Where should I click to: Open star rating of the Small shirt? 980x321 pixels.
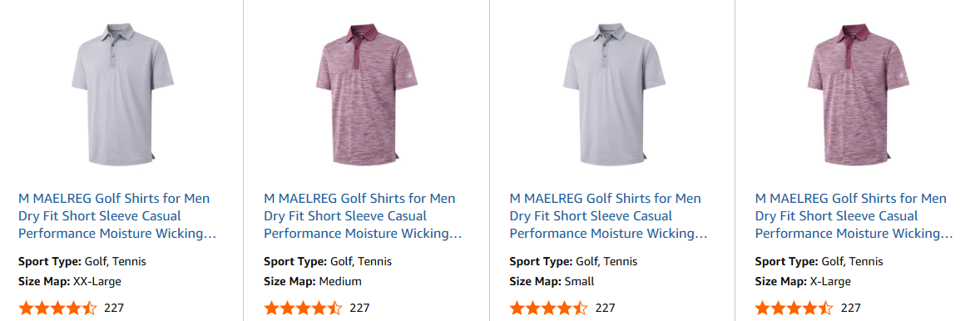coord(549,308)
